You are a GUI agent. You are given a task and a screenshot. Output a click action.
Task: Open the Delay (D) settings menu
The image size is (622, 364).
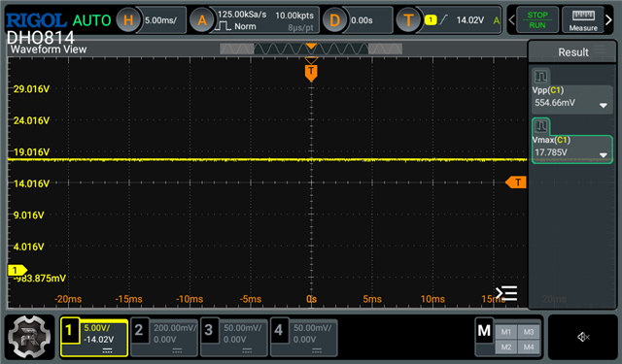[x=334, y=20]
